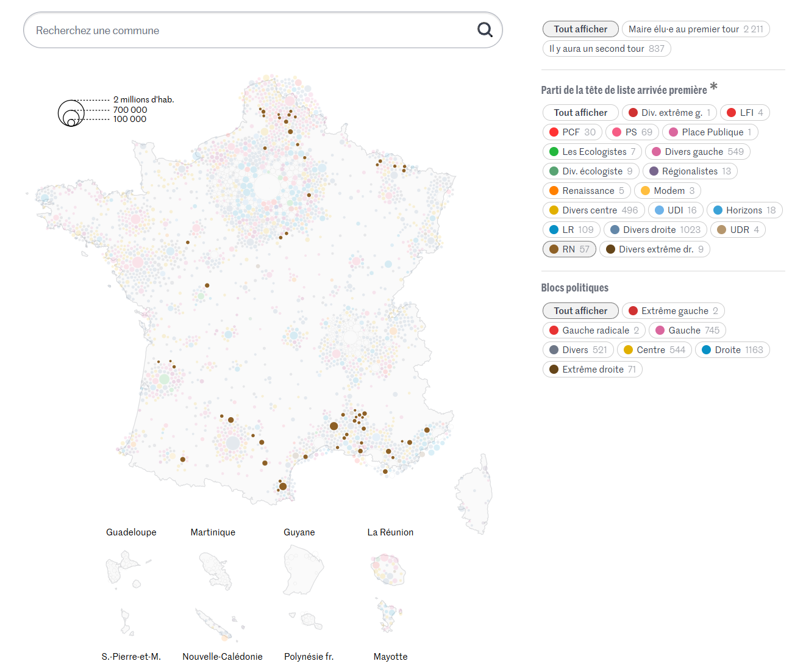This screenshot has height=672, width=792.
Task: Enable the Les Ecologistes party filter
Action: coord(592,152)
